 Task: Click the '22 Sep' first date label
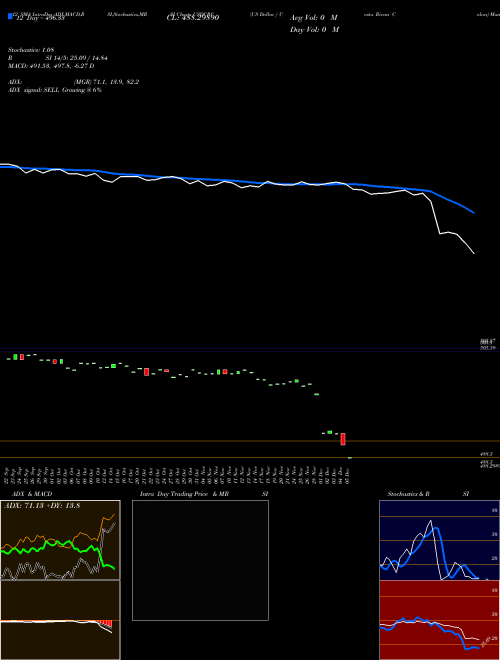[8, 474]
